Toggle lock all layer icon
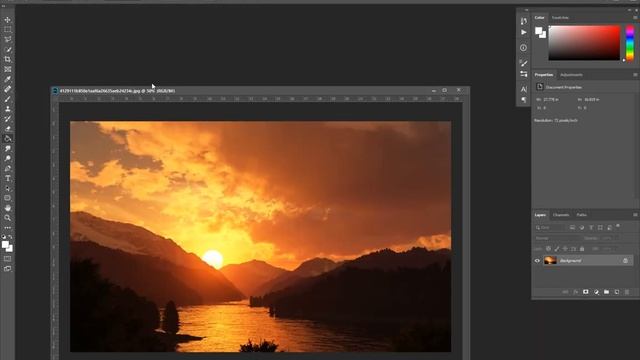 (582, 249)
